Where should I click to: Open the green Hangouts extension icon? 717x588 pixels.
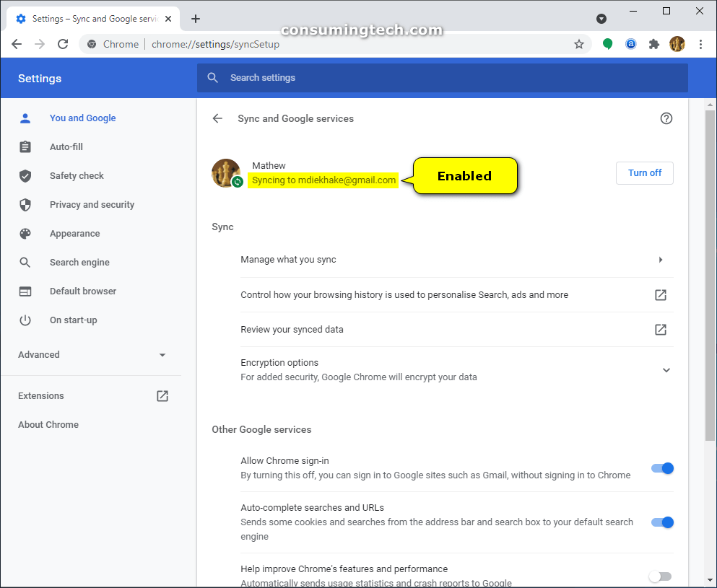pos(607,44)
